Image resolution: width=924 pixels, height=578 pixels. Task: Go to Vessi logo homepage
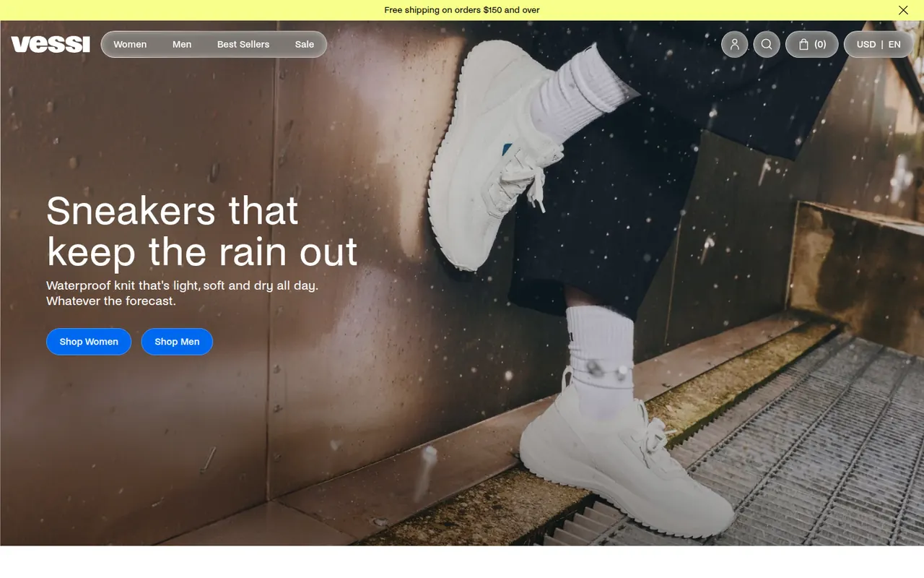tap(51, 44)
